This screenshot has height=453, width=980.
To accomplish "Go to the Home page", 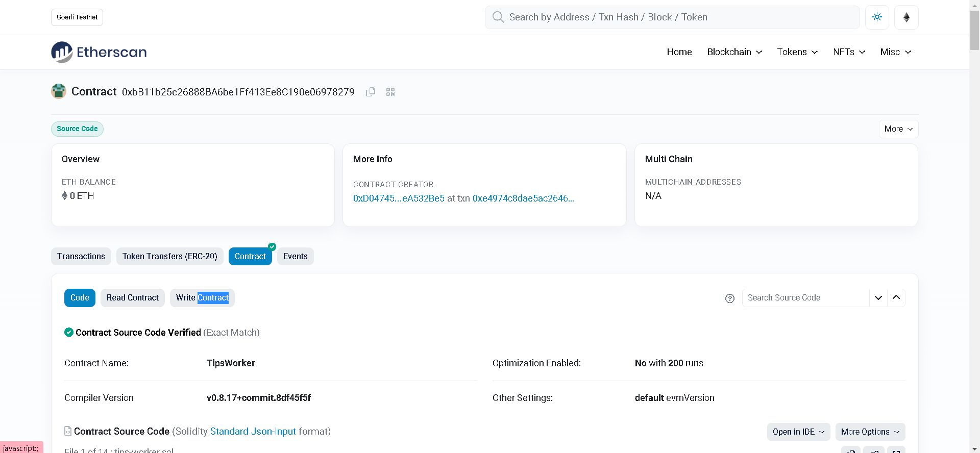I will tap(679, 52).
